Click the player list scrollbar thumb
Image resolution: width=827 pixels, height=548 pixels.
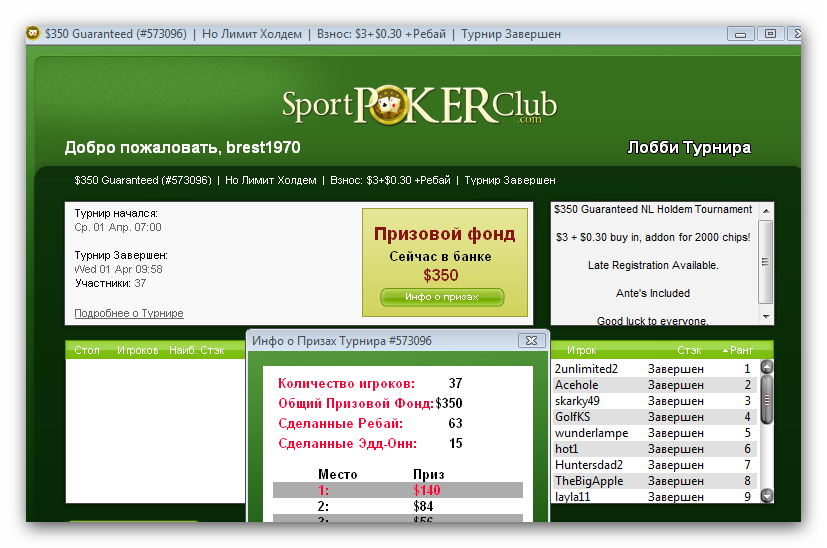767,400
